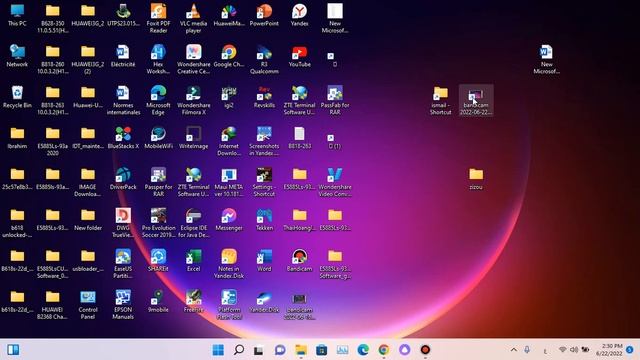Select the igi2 game shortcut
640x360 pixels.
click(x=229, y=97)
